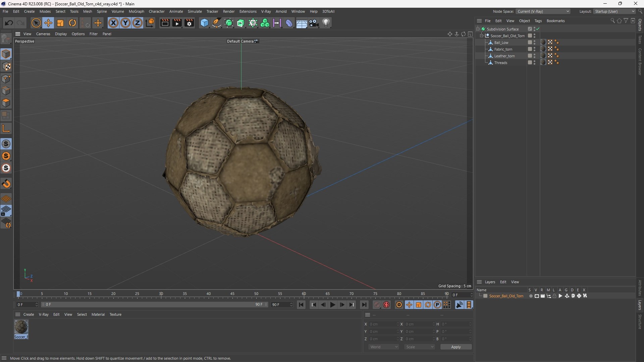
Task: Click the Subdivision Surface generator icon
Action: tap(229, 23)
